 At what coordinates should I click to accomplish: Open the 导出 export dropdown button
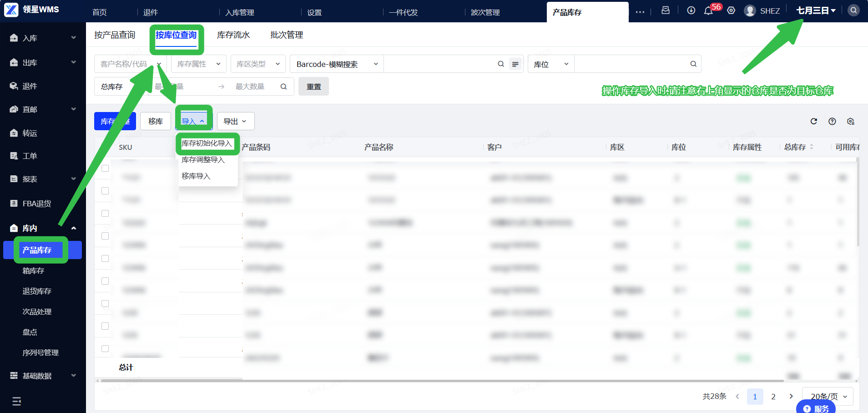coord(236,121)
